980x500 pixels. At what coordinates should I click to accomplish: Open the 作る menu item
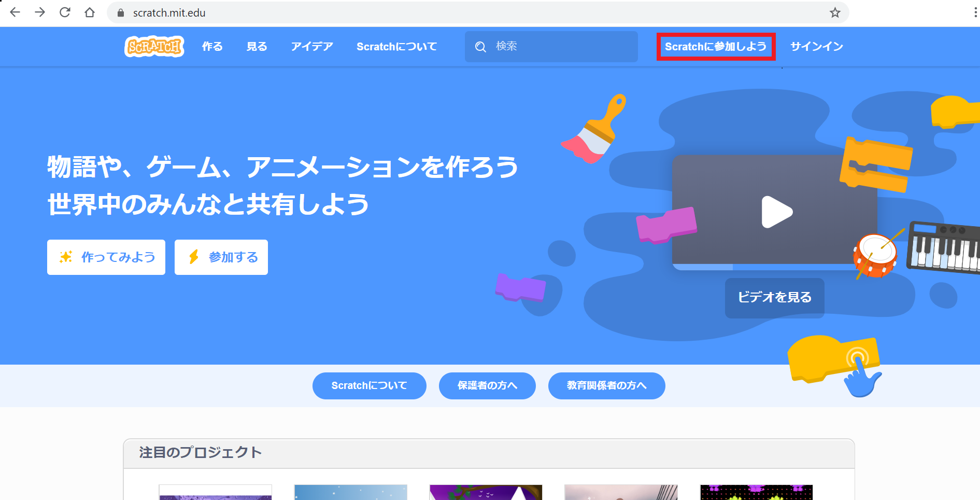click(x=212, y=47)
